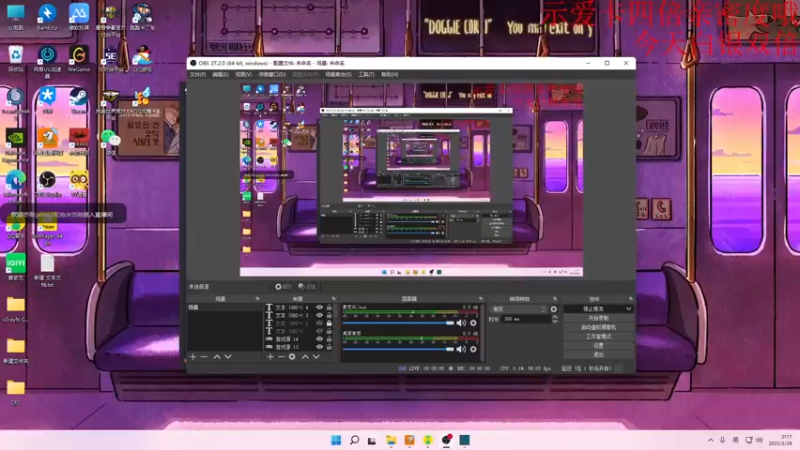Expand the 停止推流 button dropdown arrow
Screen dimensions: 800x450
(629, 309)
